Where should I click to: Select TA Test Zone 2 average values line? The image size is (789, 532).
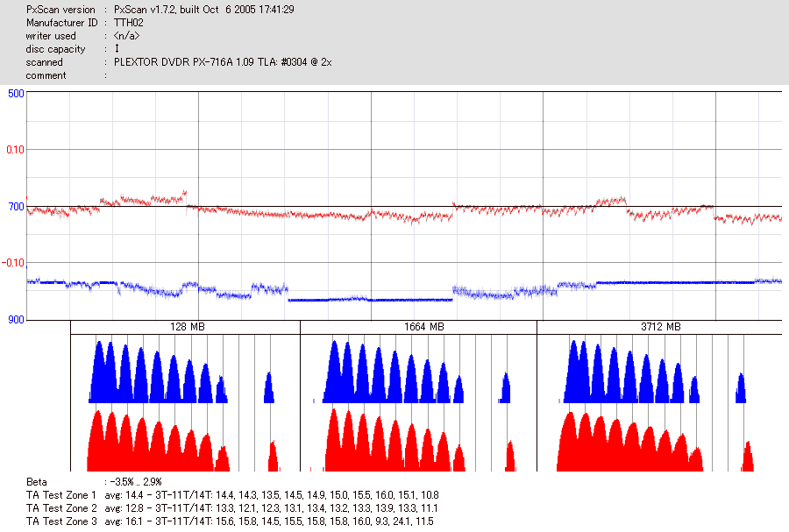tap(271, 507)
